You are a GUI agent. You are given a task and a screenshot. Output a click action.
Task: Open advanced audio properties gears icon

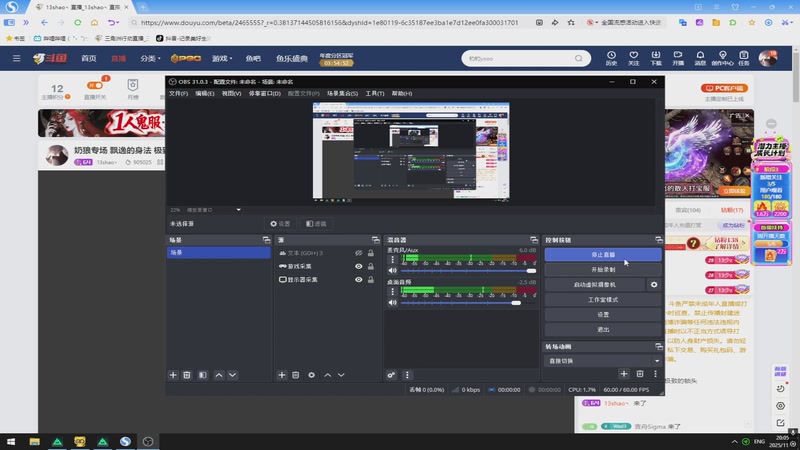[x=391, y=375]
